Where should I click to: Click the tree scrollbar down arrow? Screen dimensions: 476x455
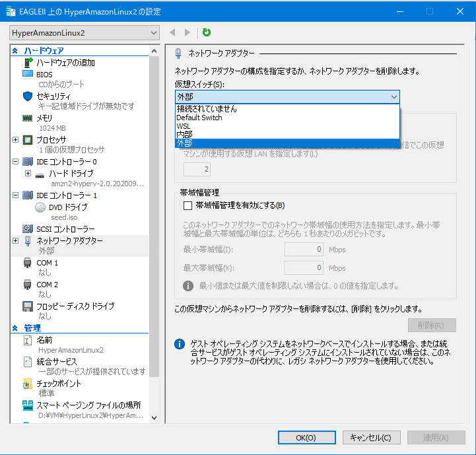coord(154,418)
